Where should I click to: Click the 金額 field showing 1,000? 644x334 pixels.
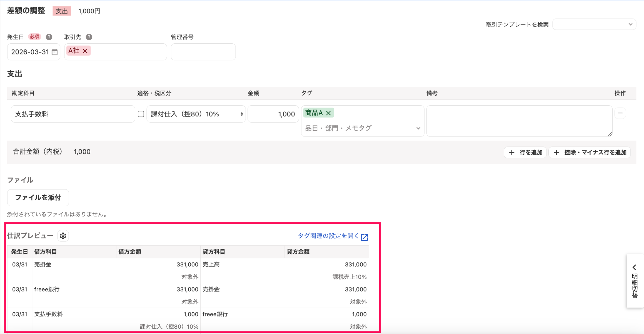273,114
